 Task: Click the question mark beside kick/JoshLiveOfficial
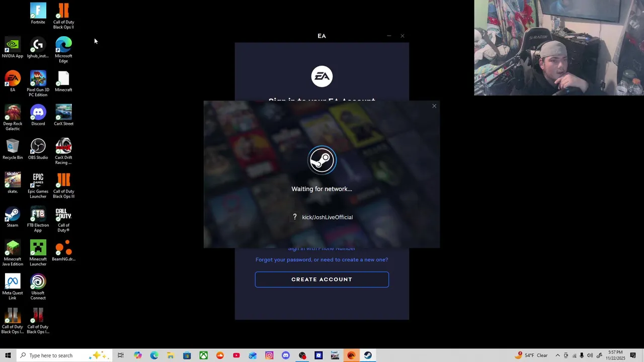pyautogui.click(x=295, y=217)
